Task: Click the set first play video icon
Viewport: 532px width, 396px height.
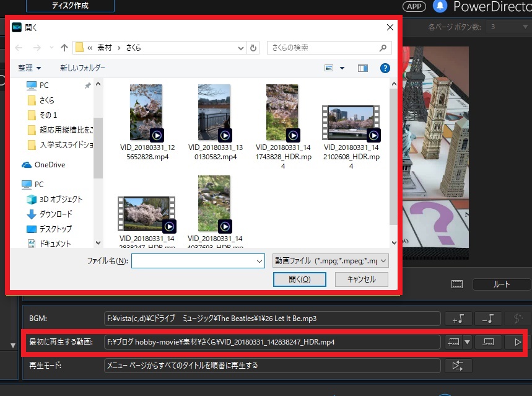Action: (453, 342)
